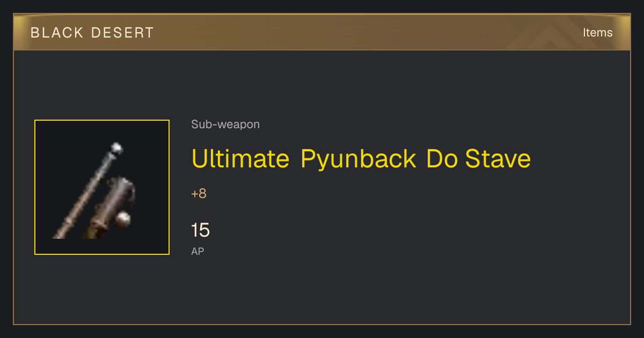Select the Sub-weapon category label
The height and width of the screenshot is (338, 644).
225,124
